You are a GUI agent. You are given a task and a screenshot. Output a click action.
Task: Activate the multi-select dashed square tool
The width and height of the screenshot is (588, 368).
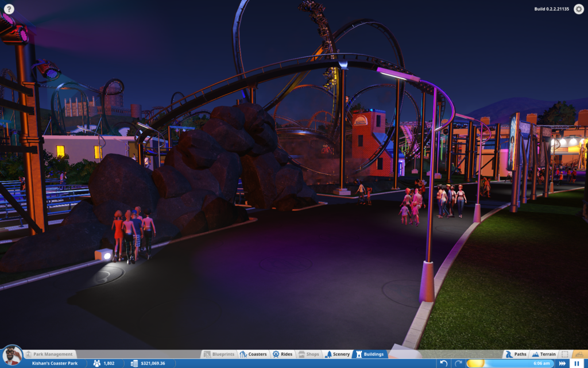point(565,354)
